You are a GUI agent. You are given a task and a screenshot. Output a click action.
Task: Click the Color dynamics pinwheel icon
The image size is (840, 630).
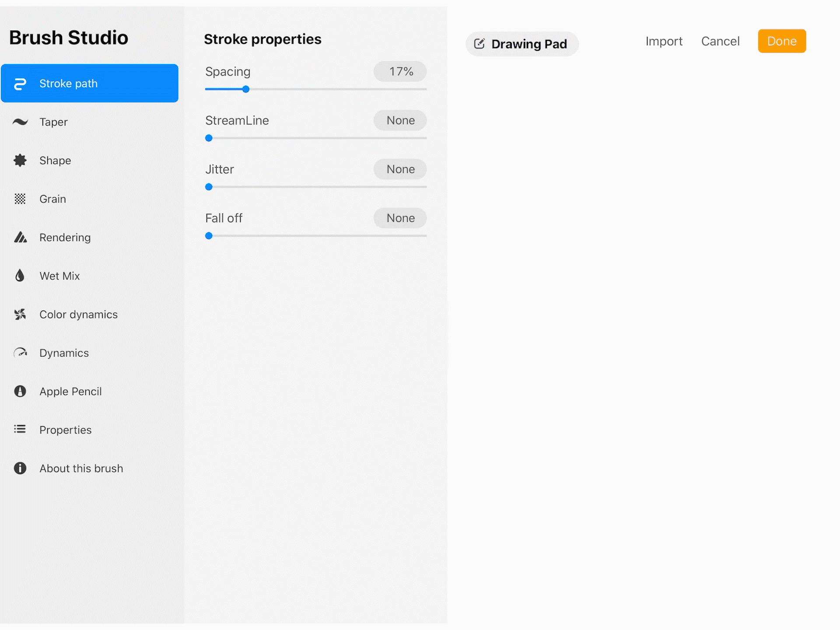point(20,314)
